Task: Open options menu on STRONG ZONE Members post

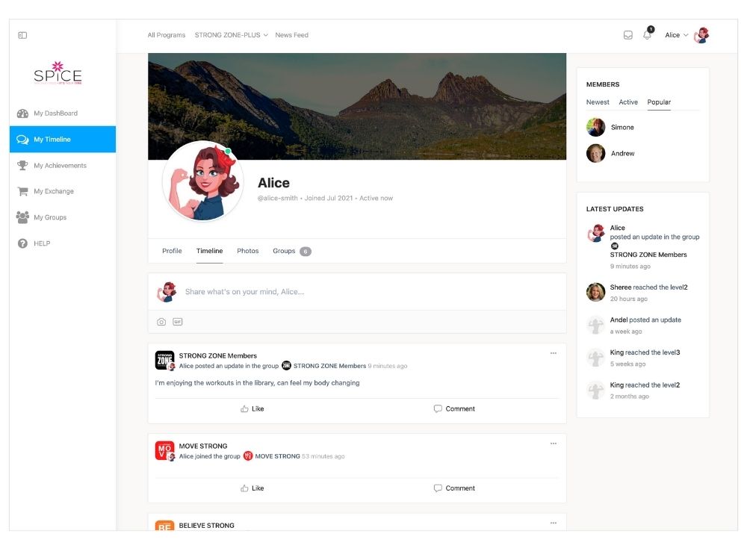Action: [554, 353]
